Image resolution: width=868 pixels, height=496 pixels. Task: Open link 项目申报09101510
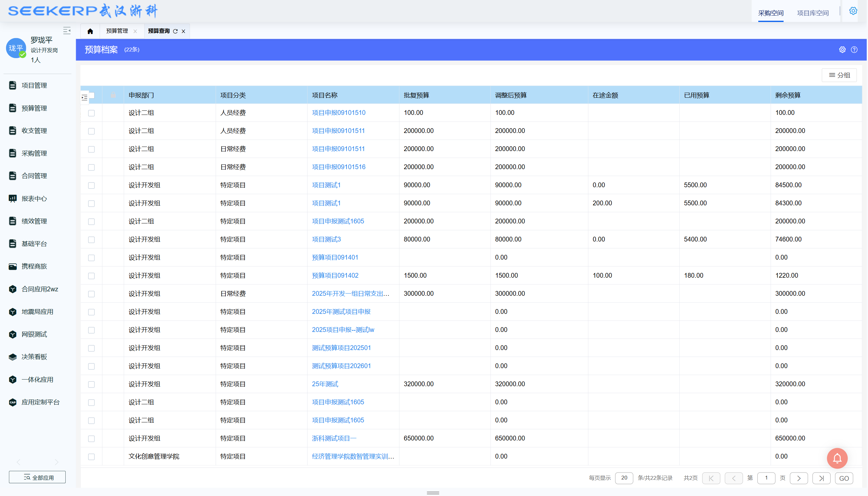(x=339, y=113)
